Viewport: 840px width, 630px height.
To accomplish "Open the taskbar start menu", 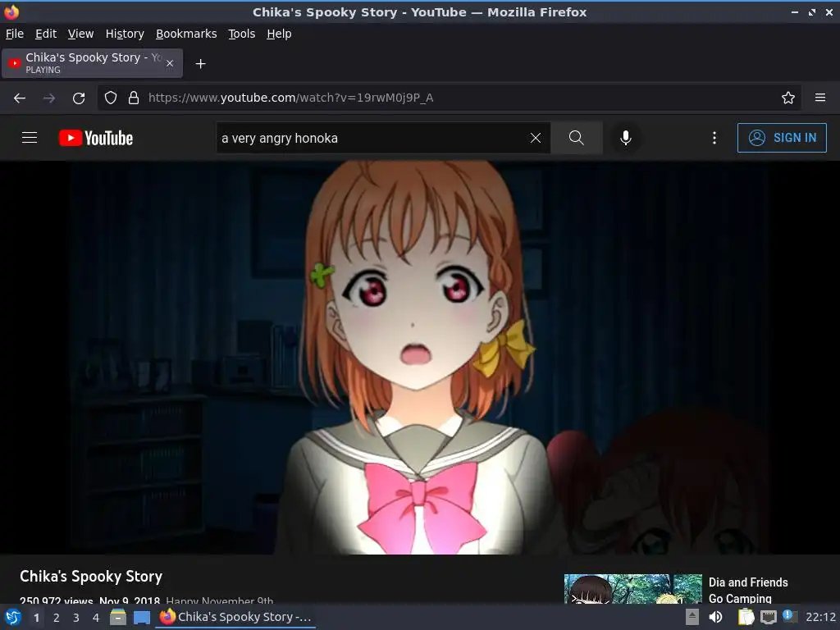I will (13, 617).
